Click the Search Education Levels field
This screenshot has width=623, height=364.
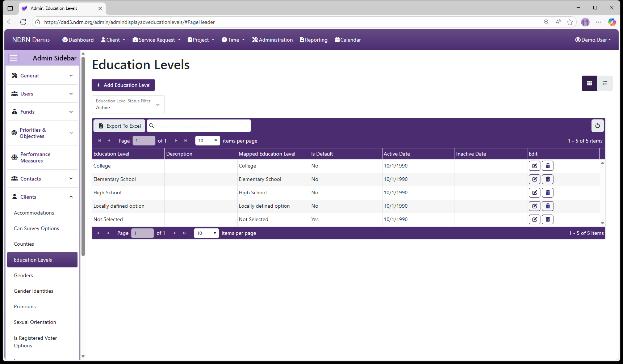199,126
